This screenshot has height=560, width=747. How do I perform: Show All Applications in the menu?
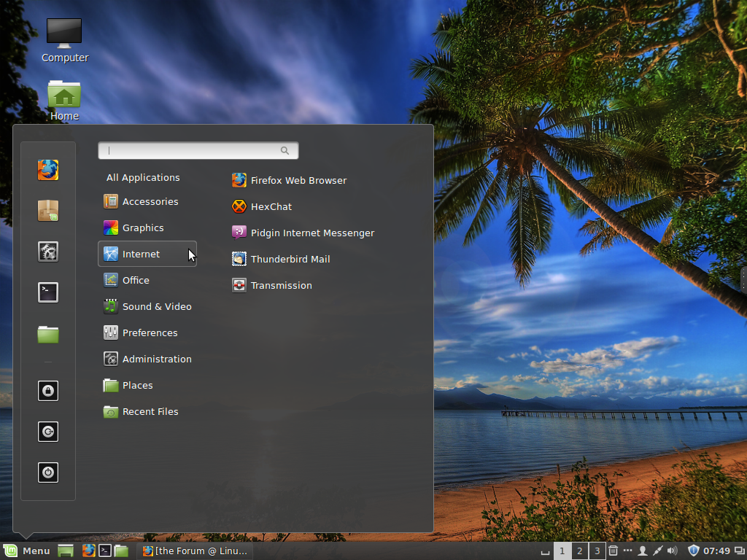(x=143, y=177)
